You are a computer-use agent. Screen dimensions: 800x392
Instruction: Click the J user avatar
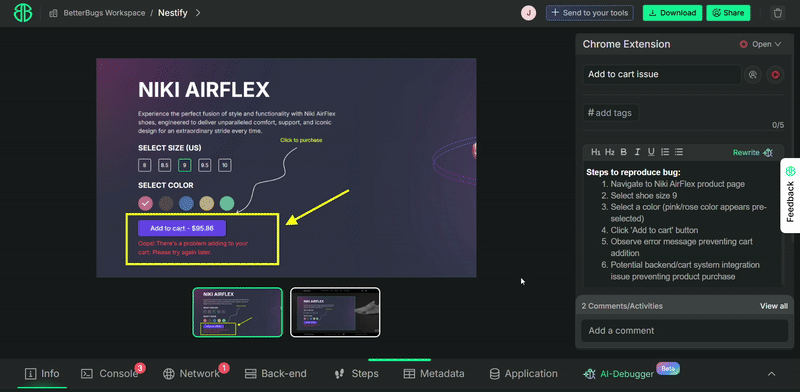528,13
